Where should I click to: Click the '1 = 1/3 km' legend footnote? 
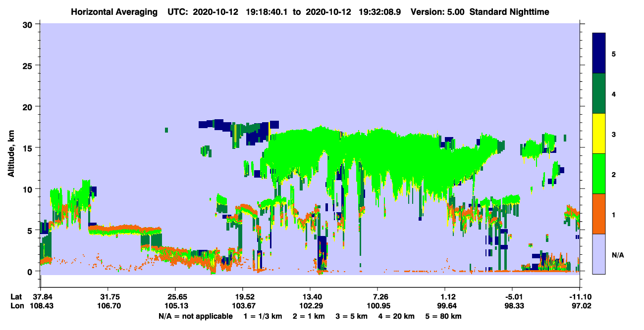(264, 316)
